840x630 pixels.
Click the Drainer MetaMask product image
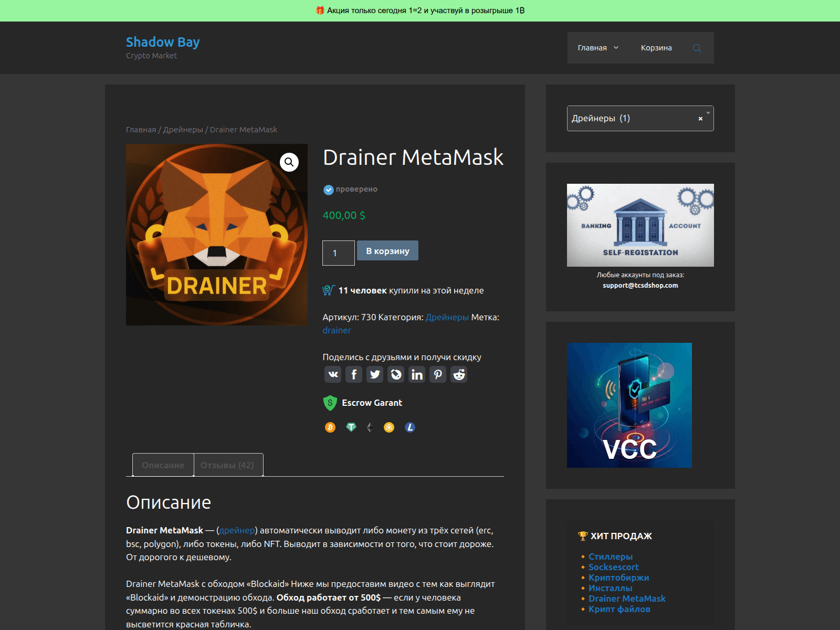pyautogui.click(x=217, y=235)
